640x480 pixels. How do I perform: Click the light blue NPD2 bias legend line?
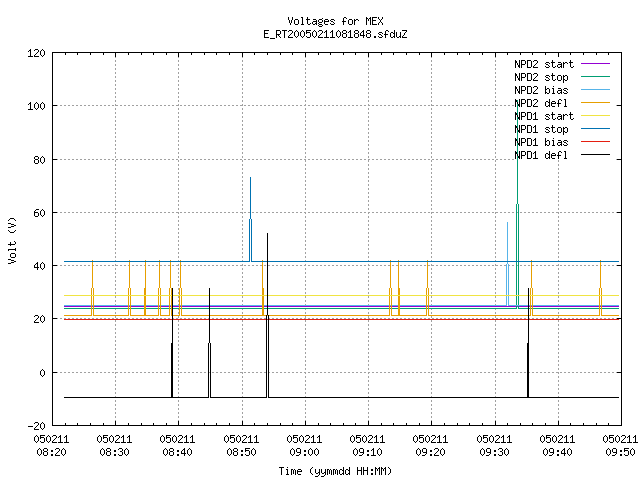[x=596, y=90]
